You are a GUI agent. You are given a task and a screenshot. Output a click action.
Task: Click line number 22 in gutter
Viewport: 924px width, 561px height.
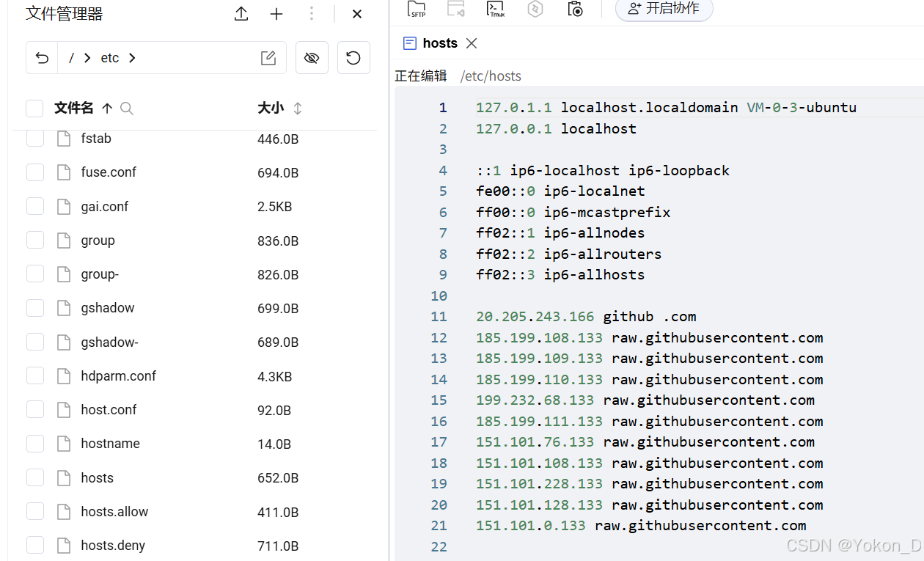[439, 547]
